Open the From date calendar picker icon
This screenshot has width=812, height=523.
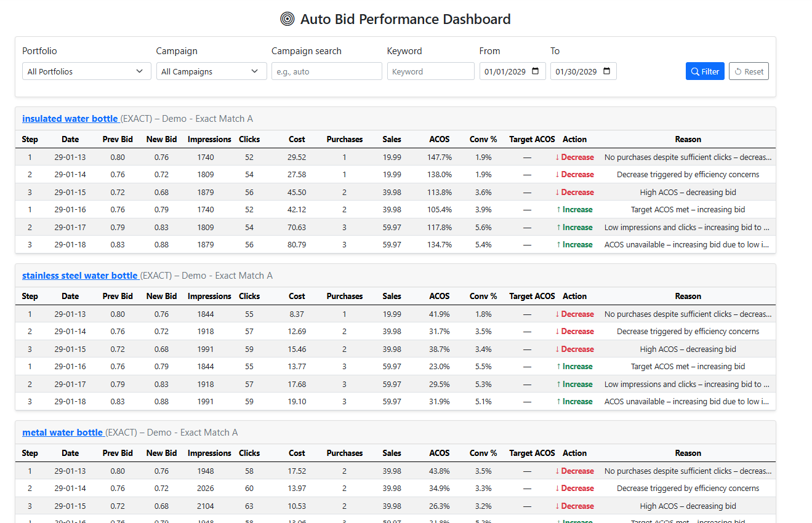tap(535, 71)
